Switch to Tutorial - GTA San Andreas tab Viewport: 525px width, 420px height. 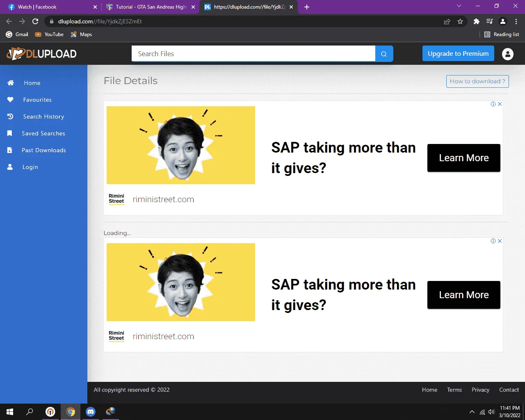[151, 7]
